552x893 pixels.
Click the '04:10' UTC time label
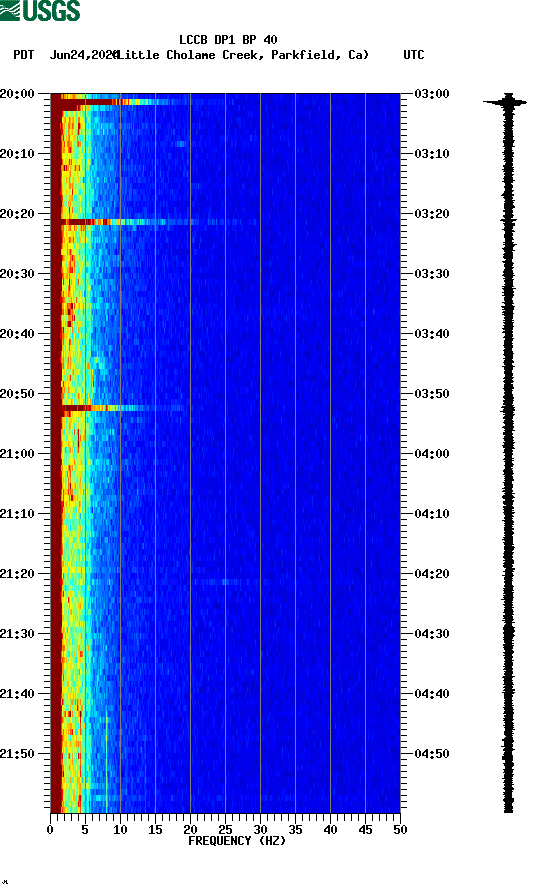coord(432,514)
